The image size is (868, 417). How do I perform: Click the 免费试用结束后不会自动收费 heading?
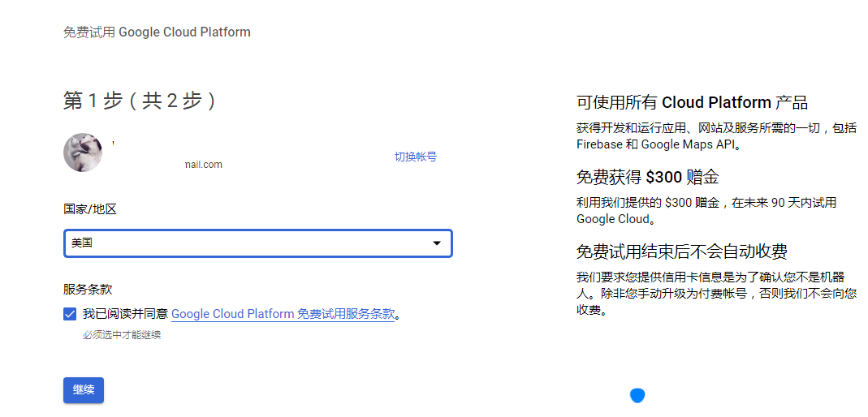tap(682, 251)
